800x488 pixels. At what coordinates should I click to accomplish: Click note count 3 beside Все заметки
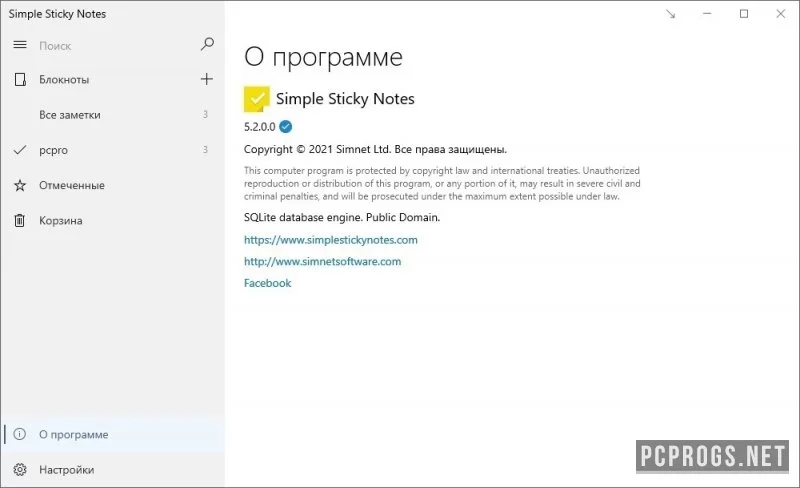point(205,114)
